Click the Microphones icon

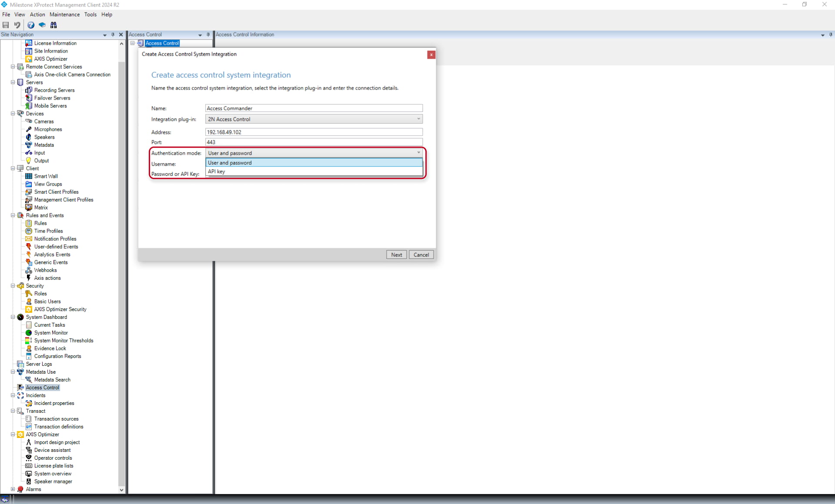pyautogui.click(x=29, y=129)
